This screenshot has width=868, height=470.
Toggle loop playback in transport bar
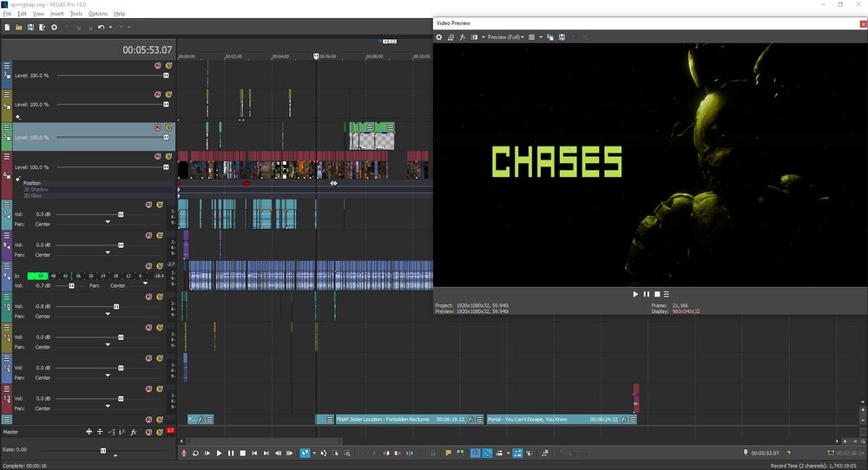point(195,454)
